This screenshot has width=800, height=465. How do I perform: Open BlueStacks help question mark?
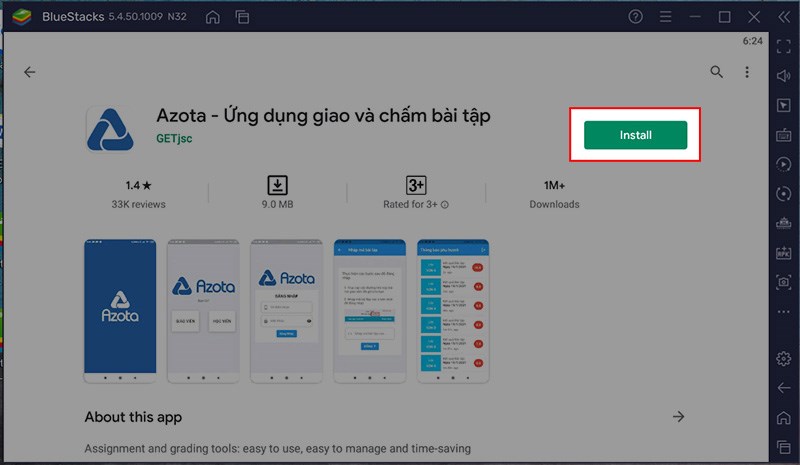635,17
